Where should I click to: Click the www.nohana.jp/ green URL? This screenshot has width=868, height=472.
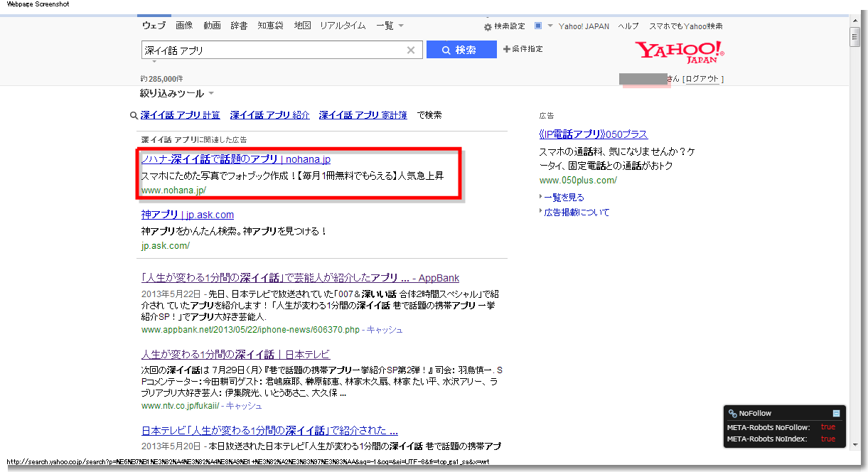(x=173, y=191)
